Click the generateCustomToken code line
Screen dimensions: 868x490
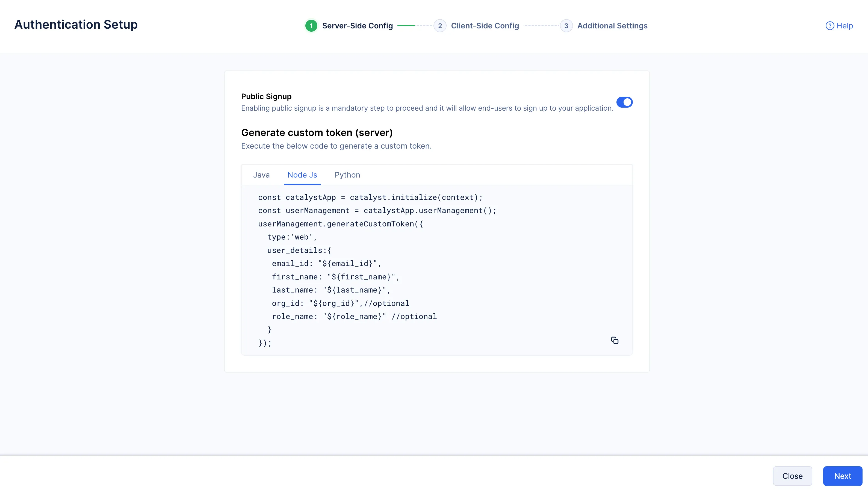point(340,224)
